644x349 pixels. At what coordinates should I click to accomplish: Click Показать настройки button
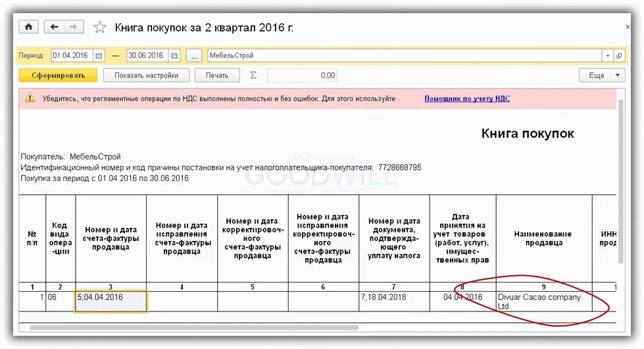[x=146, y=75]
